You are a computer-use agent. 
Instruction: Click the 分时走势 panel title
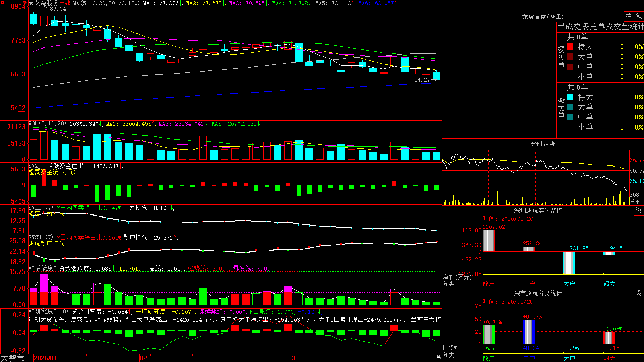pos(543,144)
